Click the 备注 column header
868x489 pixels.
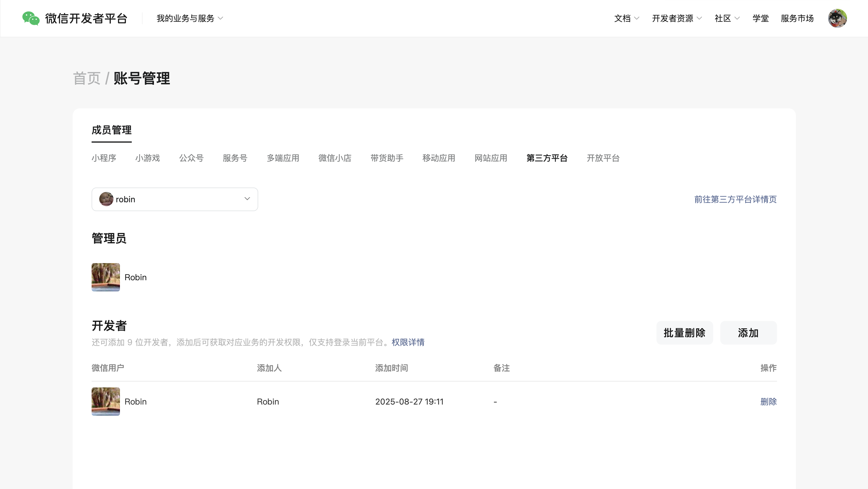click(501, 368)
